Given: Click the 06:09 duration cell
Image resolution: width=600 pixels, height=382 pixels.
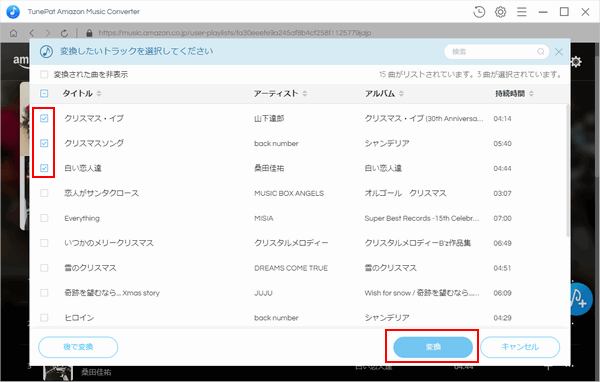Looking at the screenshot, I should (502, 293).
